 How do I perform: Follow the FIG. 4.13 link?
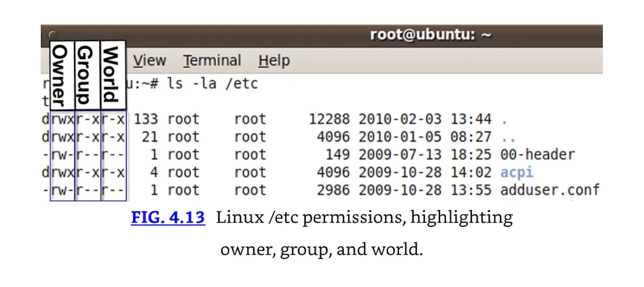[x=168, y=218]
